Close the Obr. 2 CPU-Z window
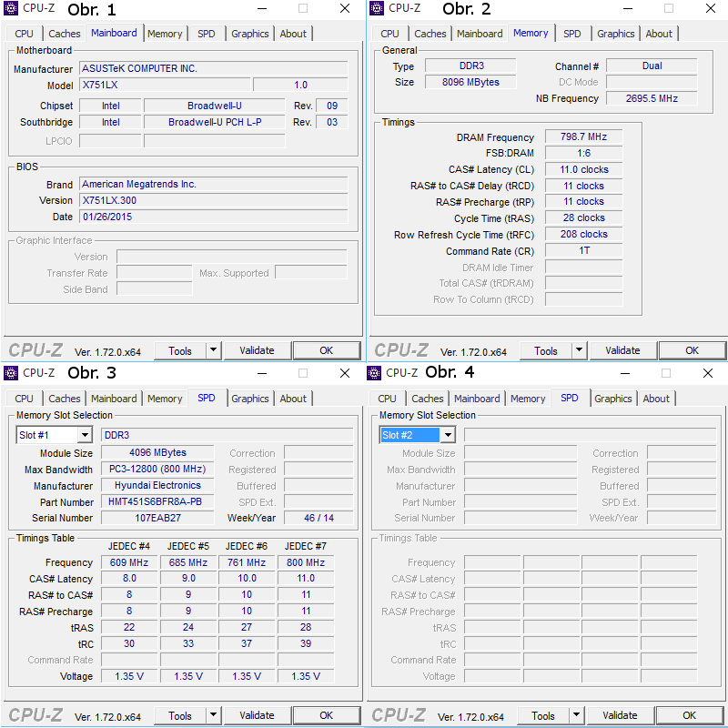Image resolution: width=728 pixels, height=728 pixels. click(711, 8)
